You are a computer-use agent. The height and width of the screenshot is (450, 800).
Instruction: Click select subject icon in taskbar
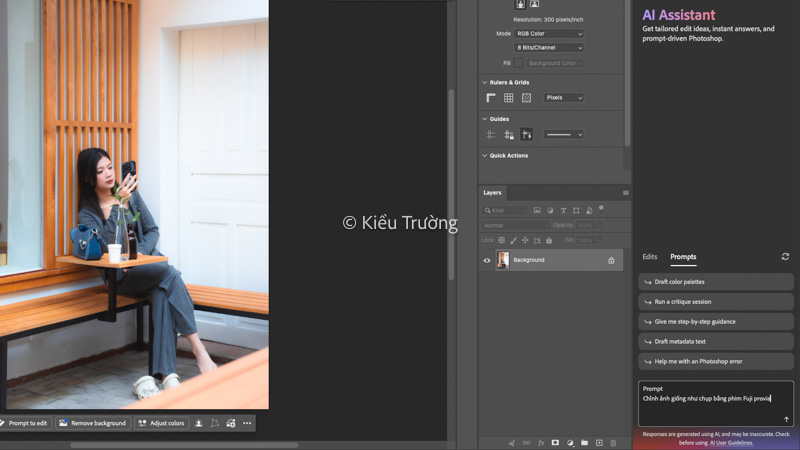coord(198,423)
